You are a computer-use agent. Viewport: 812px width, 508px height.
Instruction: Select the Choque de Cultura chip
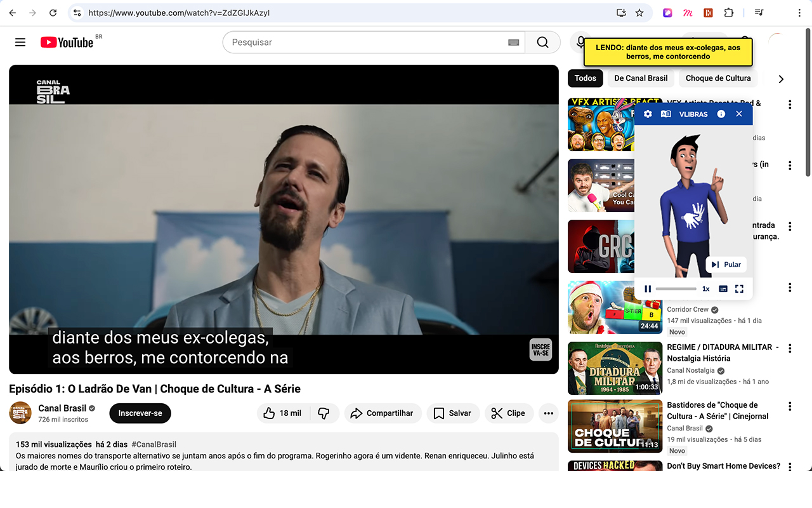(x=718, y=78)
